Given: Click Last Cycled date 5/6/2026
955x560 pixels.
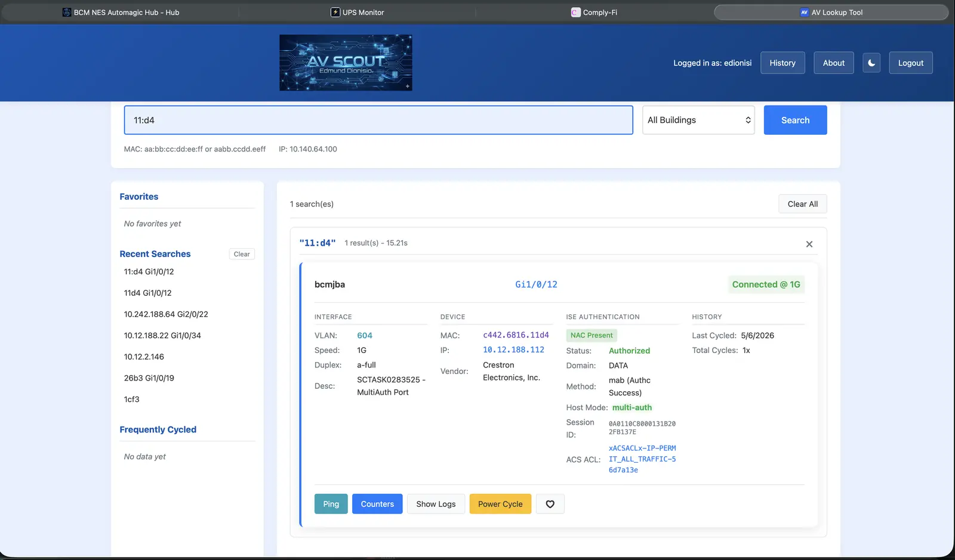Looking at the screenshot, I should coord(757,336).
